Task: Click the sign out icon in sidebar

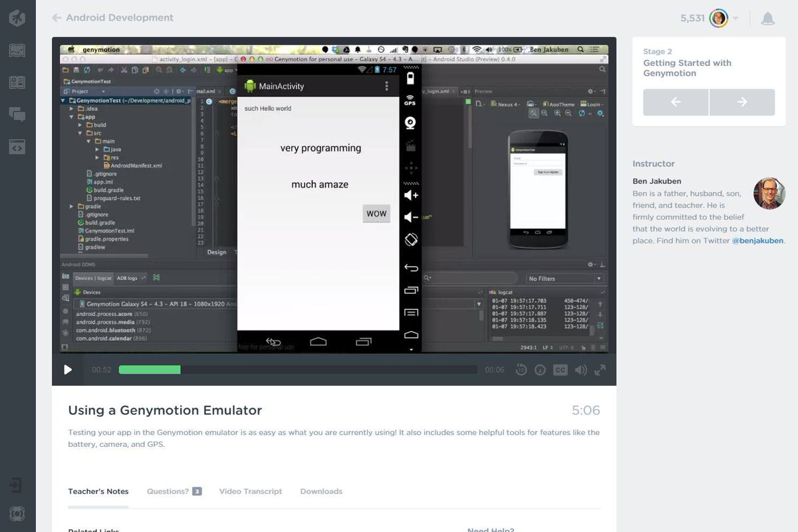Action: click(17, 485)
